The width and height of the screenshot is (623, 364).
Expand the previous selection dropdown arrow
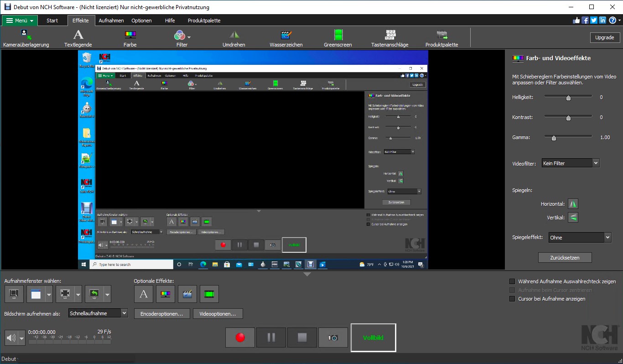107,294
